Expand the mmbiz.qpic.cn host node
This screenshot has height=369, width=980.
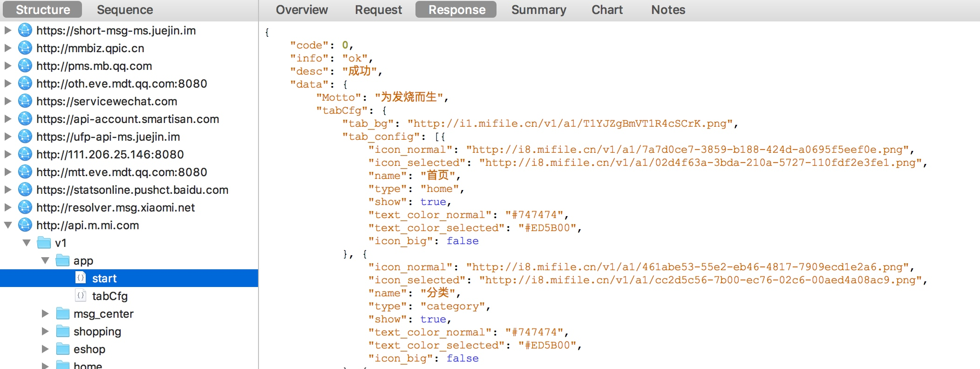(8, 48)
